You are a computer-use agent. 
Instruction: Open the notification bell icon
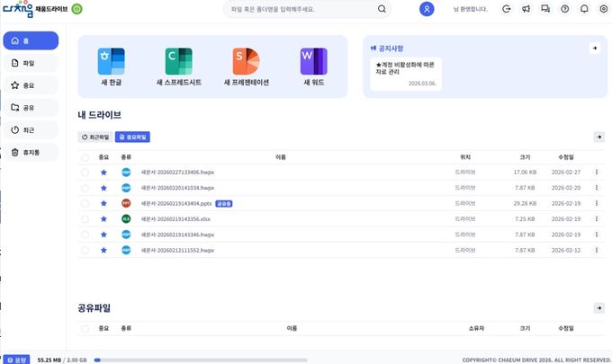584,9
